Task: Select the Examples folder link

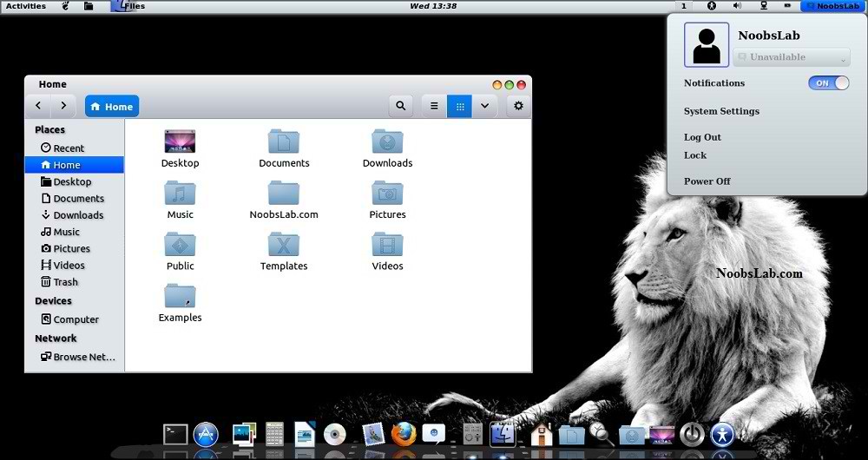Action: (x=180, y=303)
